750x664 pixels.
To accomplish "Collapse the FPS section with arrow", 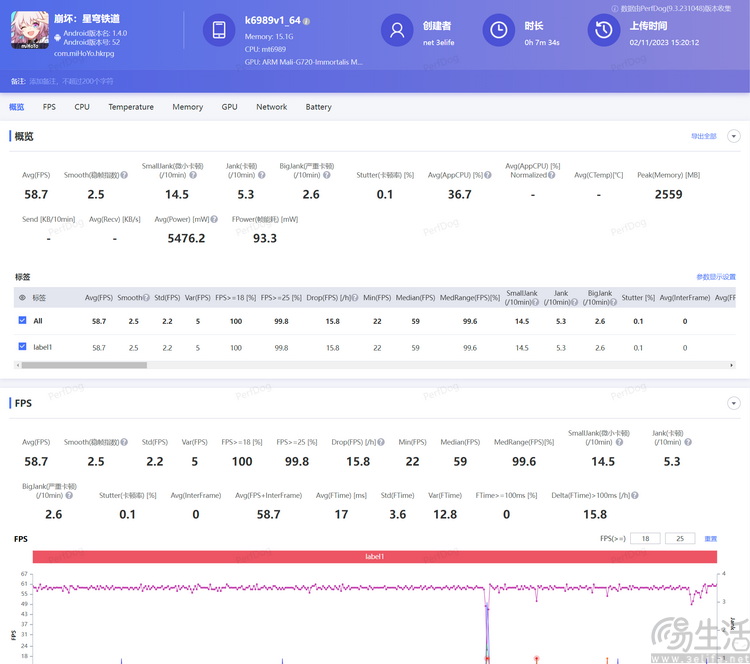I will pyautogui.click(x=734, y=403).
